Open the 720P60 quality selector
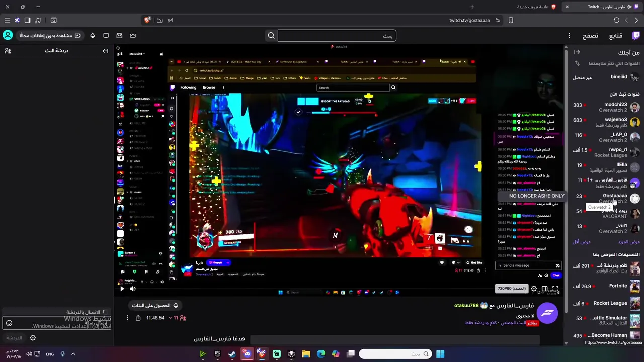This screenshot has height=362, width=644. click(x=511, y=289)
